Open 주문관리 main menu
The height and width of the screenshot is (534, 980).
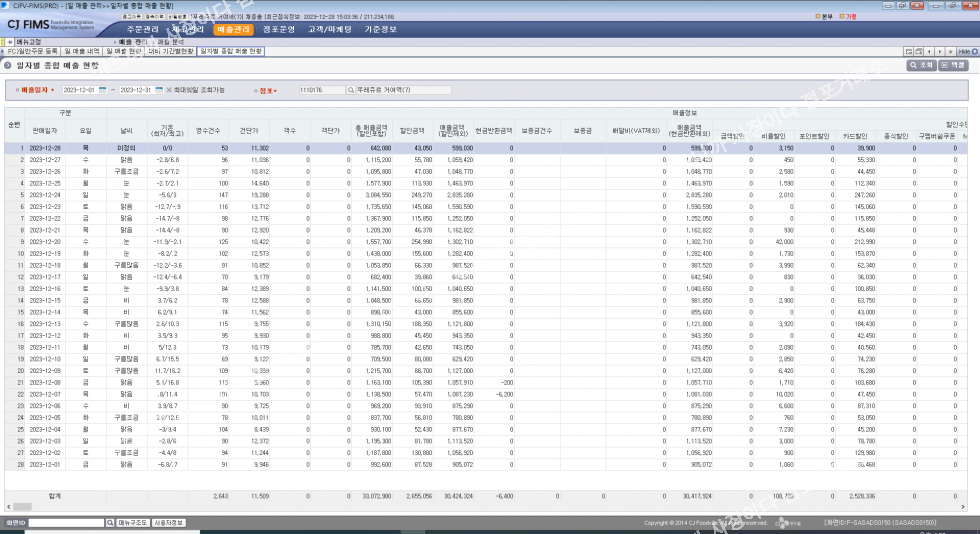point(143,29)
